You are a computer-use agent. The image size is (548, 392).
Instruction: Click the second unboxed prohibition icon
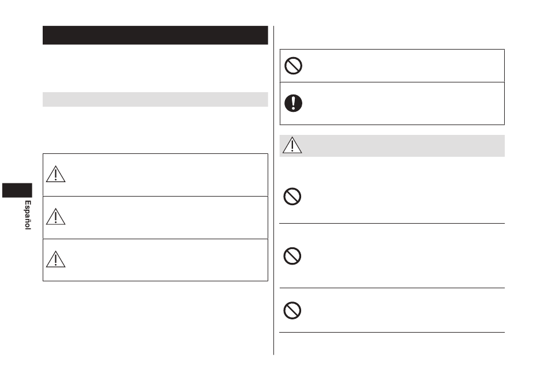[292, 256]
